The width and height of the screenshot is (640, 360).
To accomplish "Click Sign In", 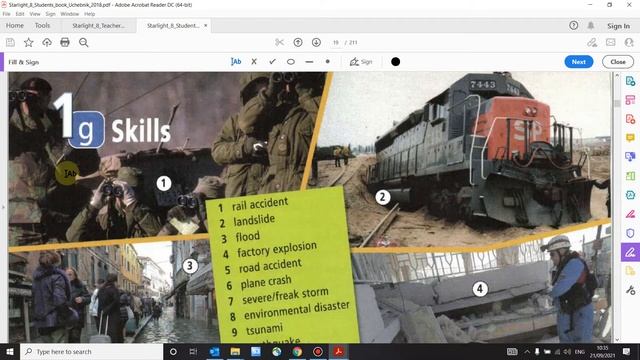I will tap(618, 26).
